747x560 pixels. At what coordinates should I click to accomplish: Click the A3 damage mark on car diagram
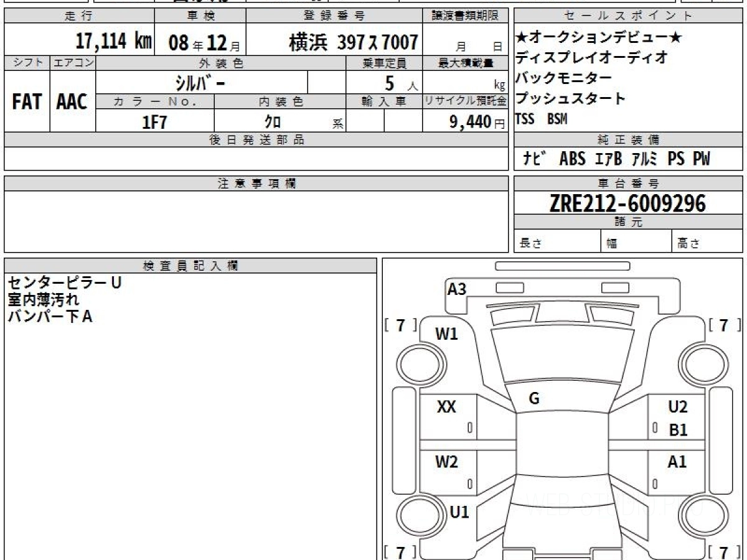tap(457, 289)
